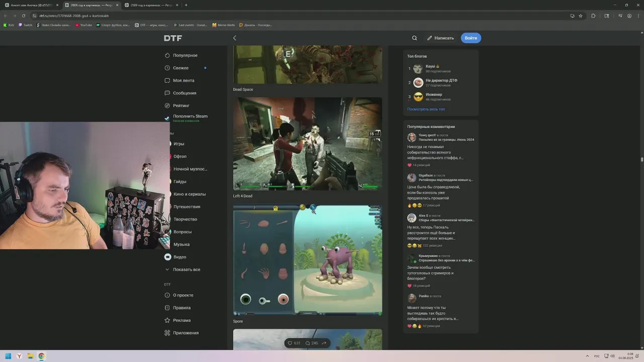Close the 2008 год в картинках tab
Screen dimensions: 644x362
click(117, 5)
